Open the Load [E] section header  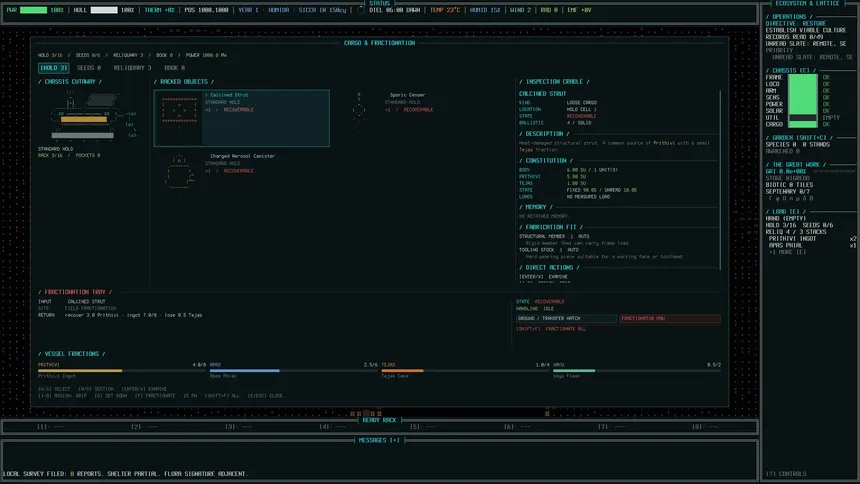pyautogui.click(x=785, y=211)
